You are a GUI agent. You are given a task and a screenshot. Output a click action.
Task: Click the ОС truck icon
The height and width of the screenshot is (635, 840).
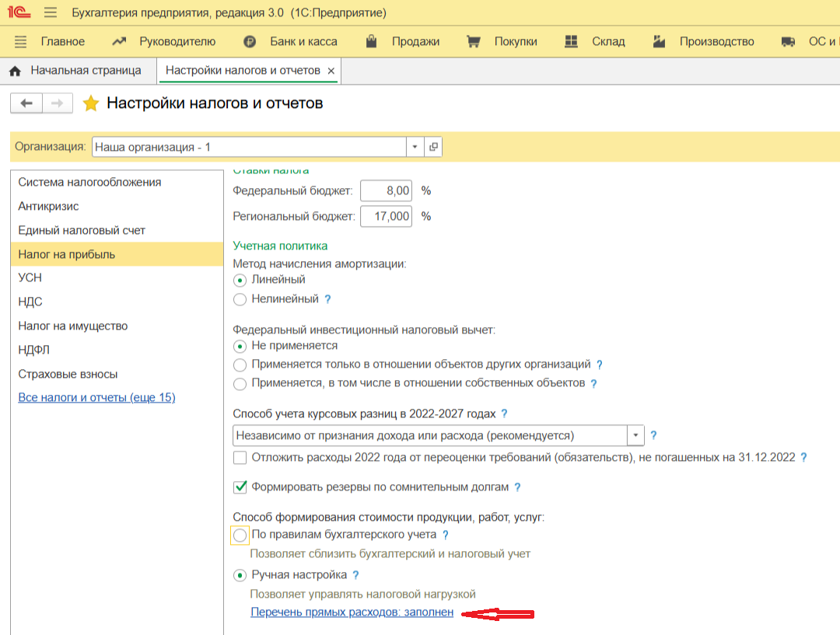[788, 42]
